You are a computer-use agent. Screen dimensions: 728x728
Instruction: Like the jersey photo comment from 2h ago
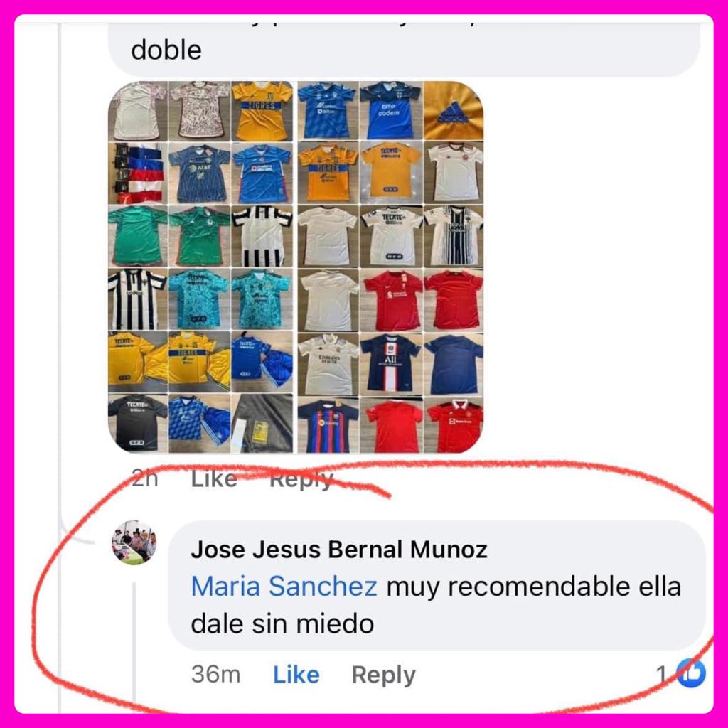pyautogui.click(x=214, y=478)
